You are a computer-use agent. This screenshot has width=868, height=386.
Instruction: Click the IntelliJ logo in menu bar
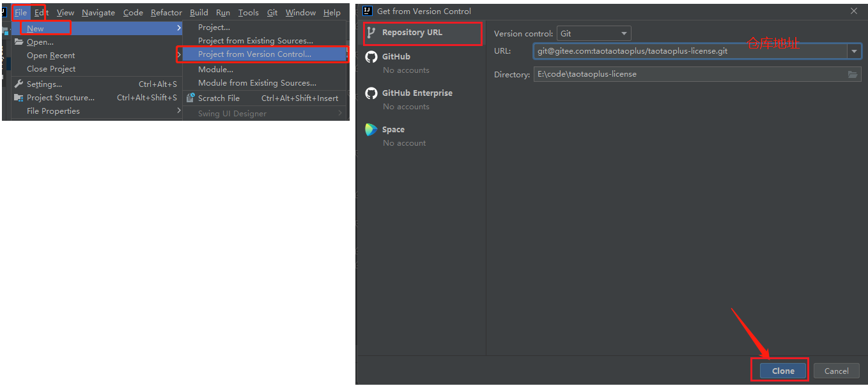point(3,12)
